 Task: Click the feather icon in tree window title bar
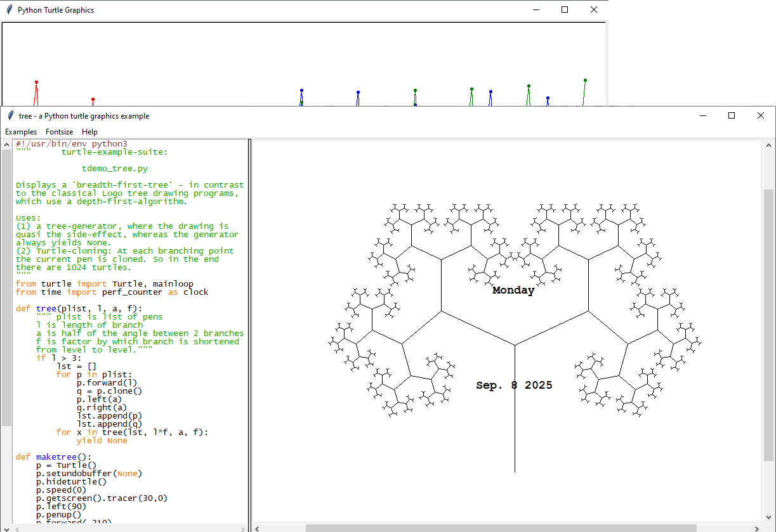(10, 116)
